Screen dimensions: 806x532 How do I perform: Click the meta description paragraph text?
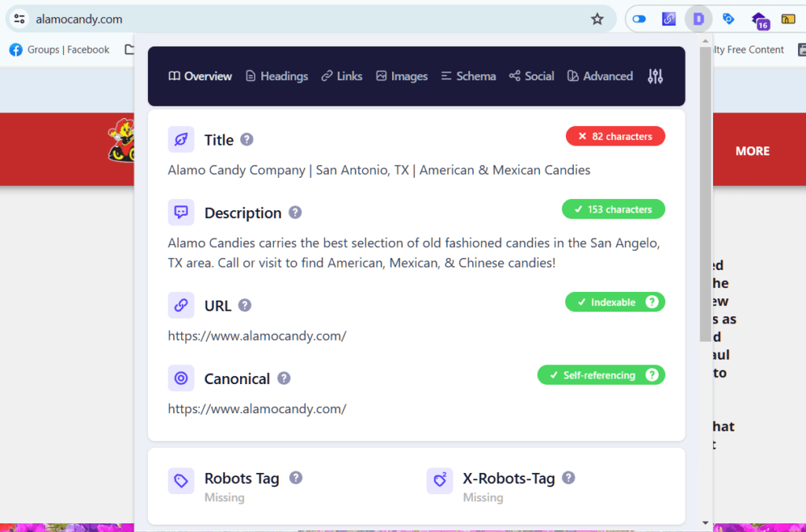[x=414, y=253]
